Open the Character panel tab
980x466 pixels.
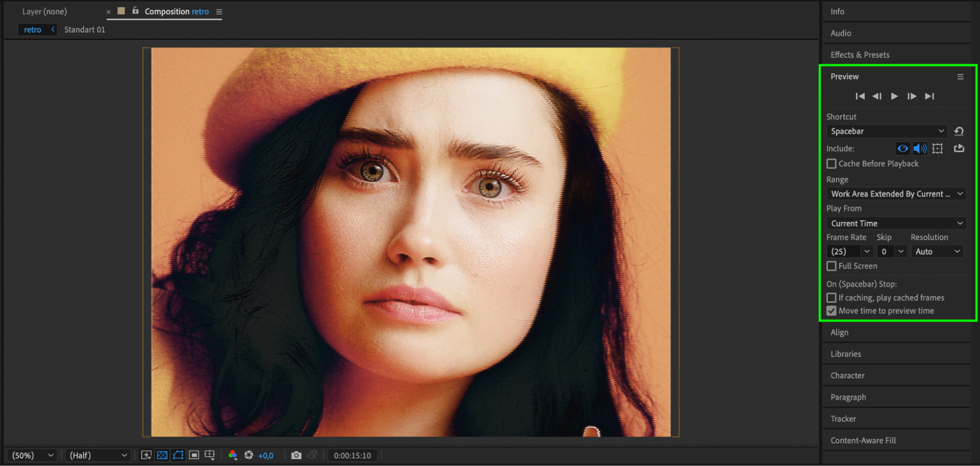click(848, 375)
